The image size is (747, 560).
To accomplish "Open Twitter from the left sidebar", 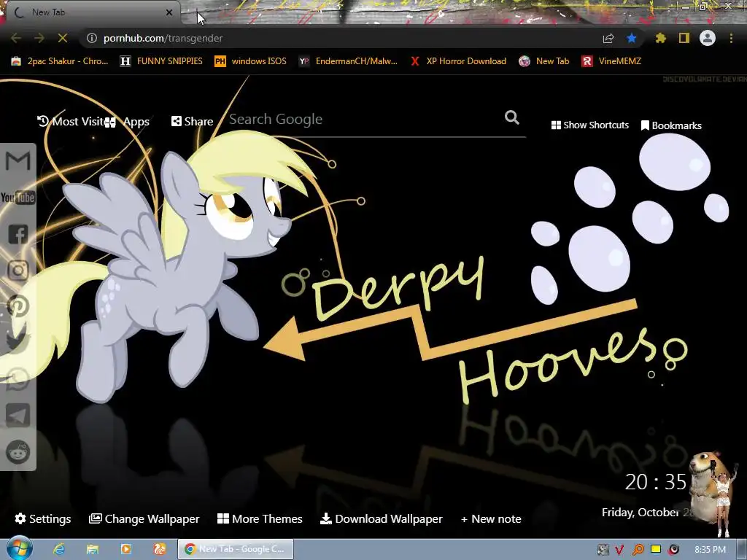I will tap(18, 343).
